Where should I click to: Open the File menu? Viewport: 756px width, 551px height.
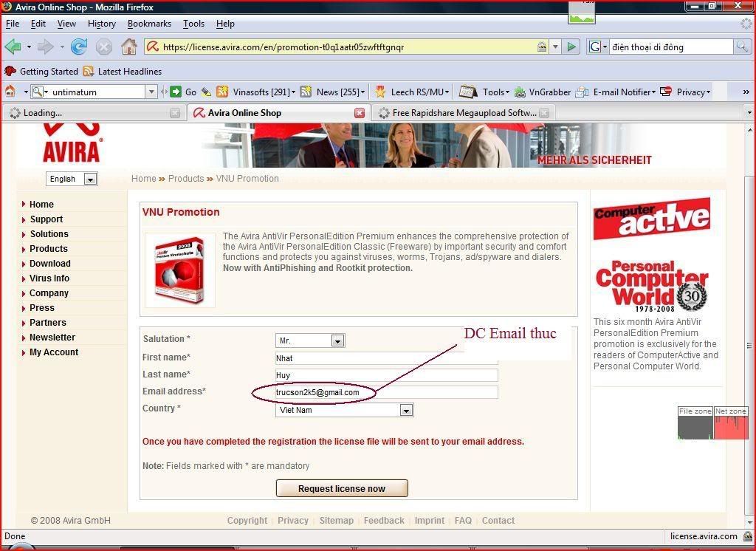(x=13, y=24)
